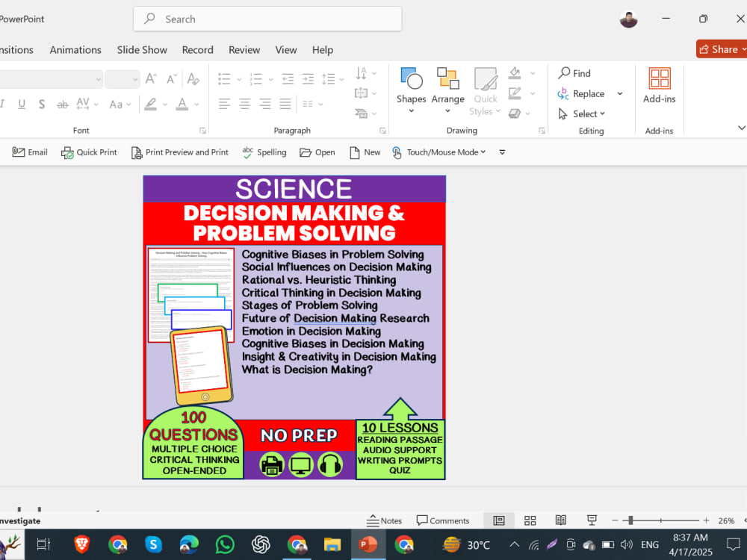Click the zoom in plus button
Viewport: 747px width, 560px height.
tap(706, 520)
